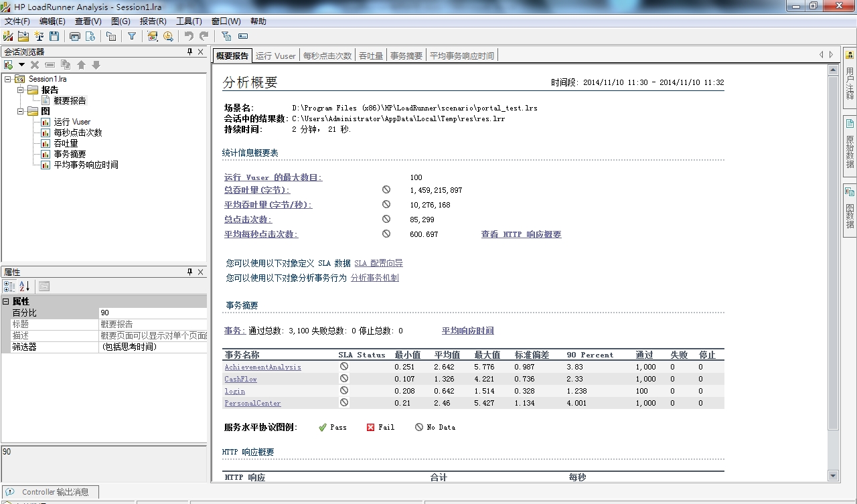Screen dimensions: 857x504
Task: Close the 会话浏览器 panel
Action: pyautogui.click(x=200, y=52)
